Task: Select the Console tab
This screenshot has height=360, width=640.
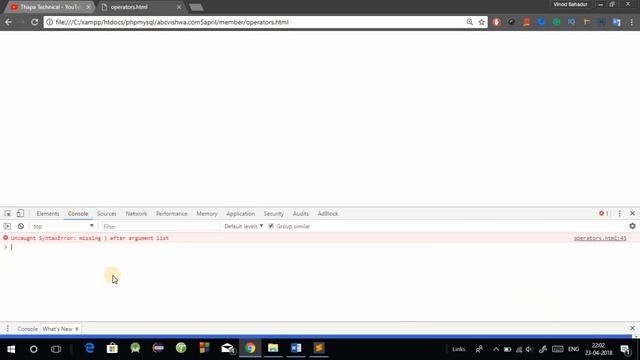Action: tap(78, 213)
